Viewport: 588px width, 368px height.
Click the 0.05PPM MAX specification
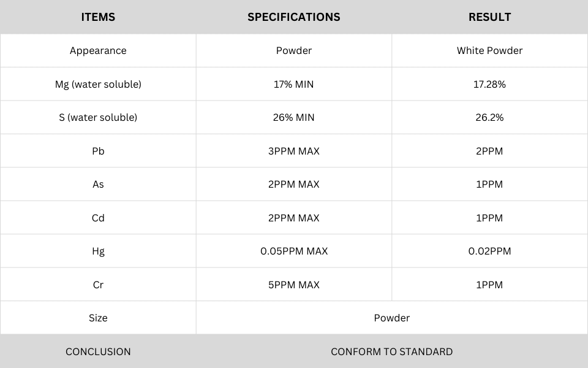tap(294, 251)
